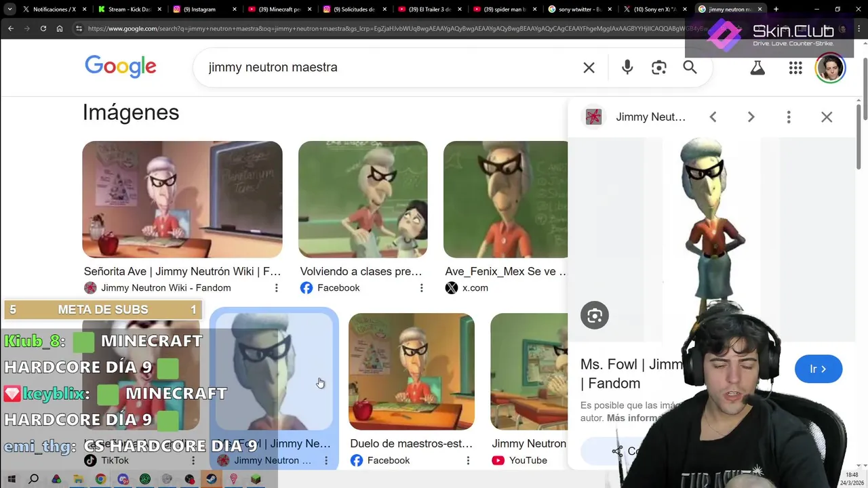Image resolution: width=868 pixels, height=488 pixels.
Task: Open 'Más información' link in the preview panel
Action: click(634, 418)
